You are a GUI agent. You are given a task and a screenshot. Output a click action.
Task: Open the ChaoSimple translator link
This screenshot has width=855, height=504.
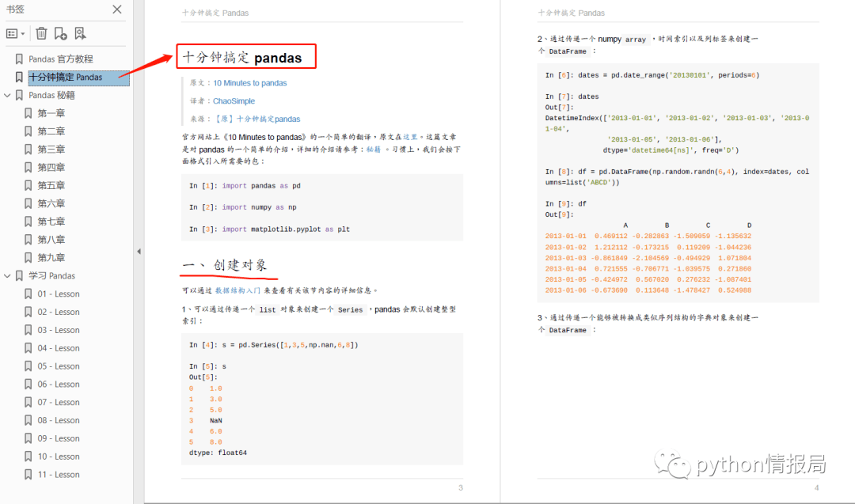[234, 100]
